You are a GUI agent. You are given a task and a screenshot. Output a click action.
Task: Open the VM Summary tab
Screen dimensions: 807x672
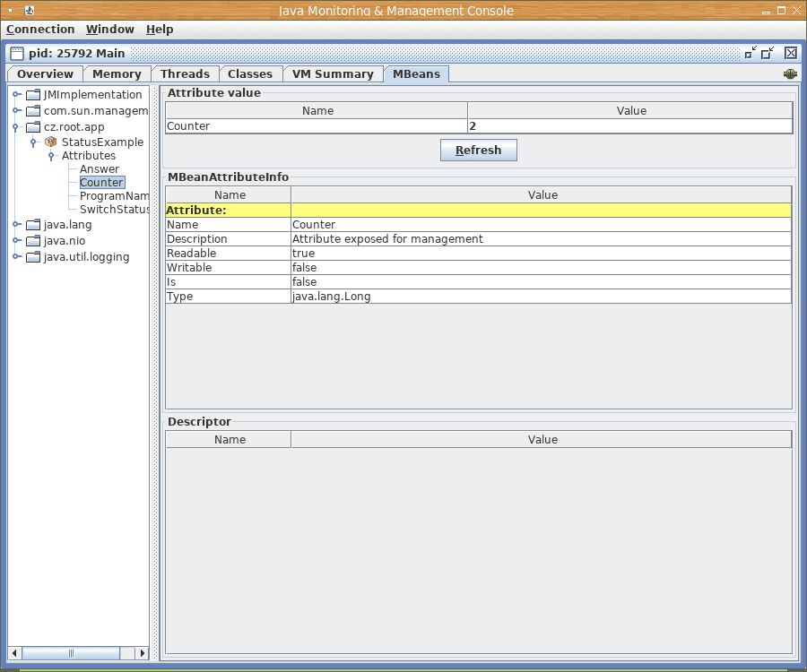pyautogui.click(x=333, y=74)
